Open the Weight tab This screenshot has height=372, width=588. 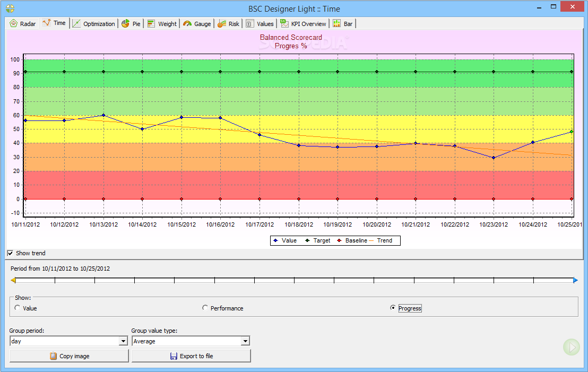point(162,24)
